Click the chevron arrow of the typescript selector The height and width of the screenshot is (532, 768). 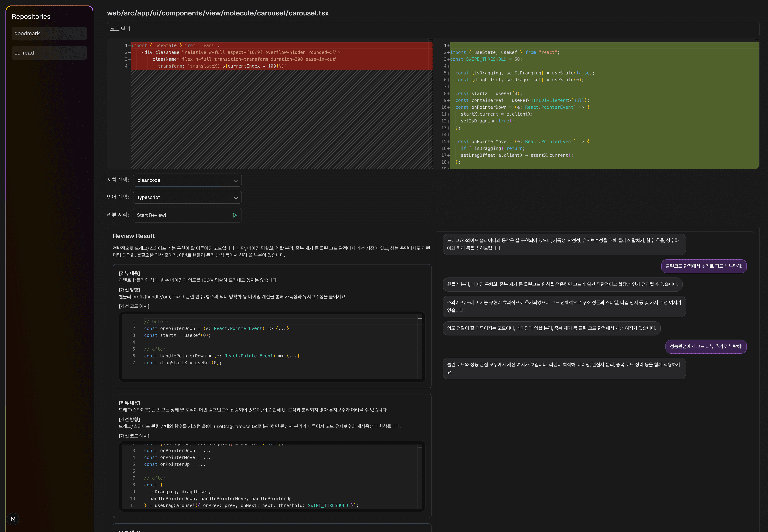click(236, 198)
